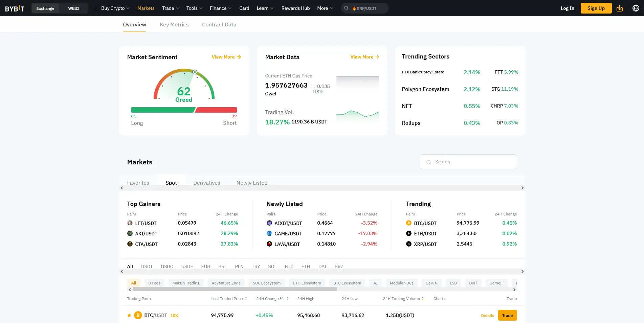
Task: Open the Markets nav item
Action: (146, 8)
